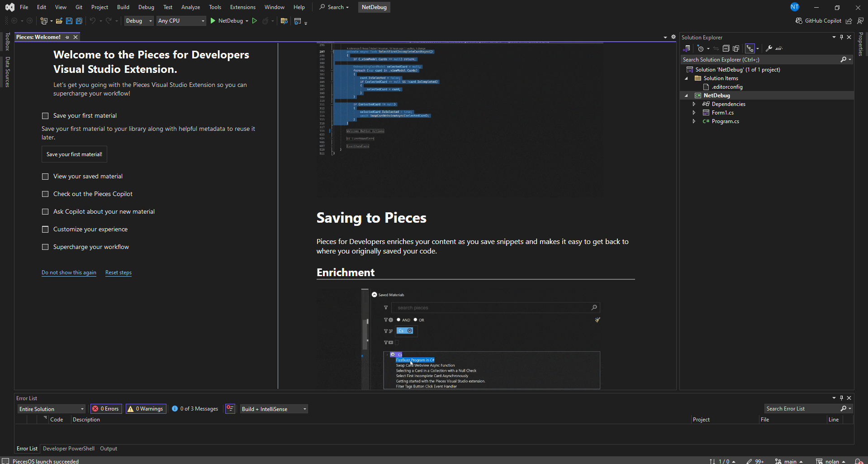Click the Open File folder icon

[x=59, y=21]
